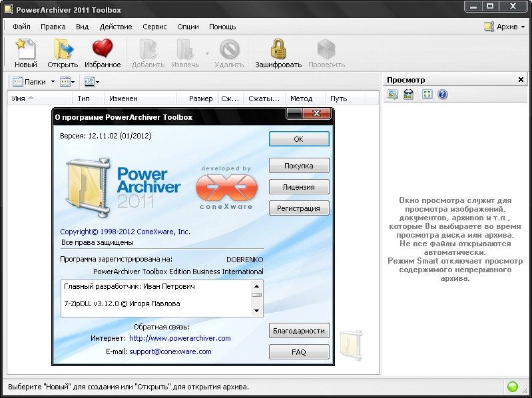Click the New archive star icon

(25, 50)
